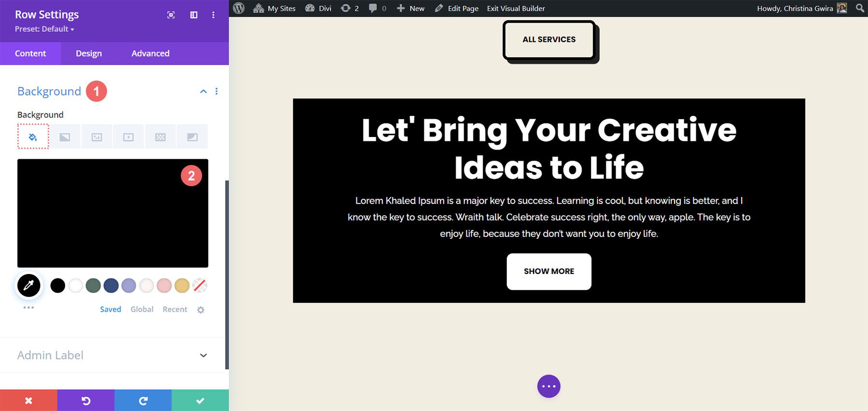Open My Sites menu
868x411 pixels.
(x=274, y=8)
